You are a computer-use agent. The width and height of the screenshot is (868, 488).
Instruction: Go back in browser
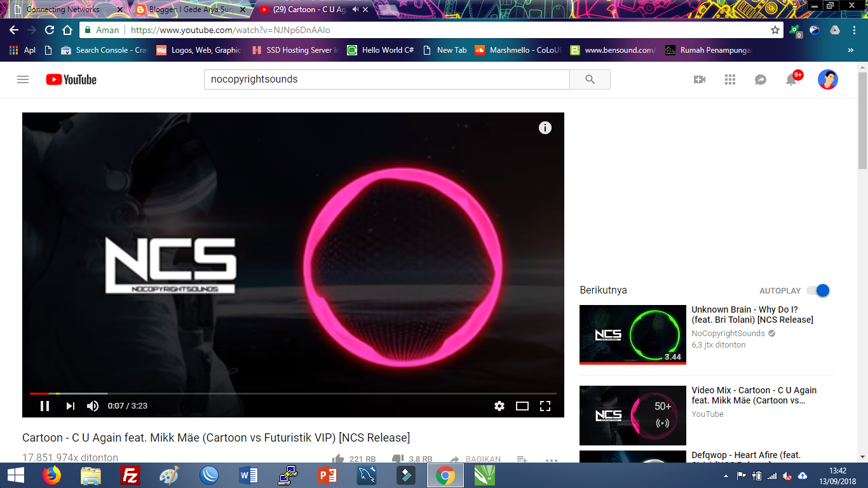pos(14,30)
